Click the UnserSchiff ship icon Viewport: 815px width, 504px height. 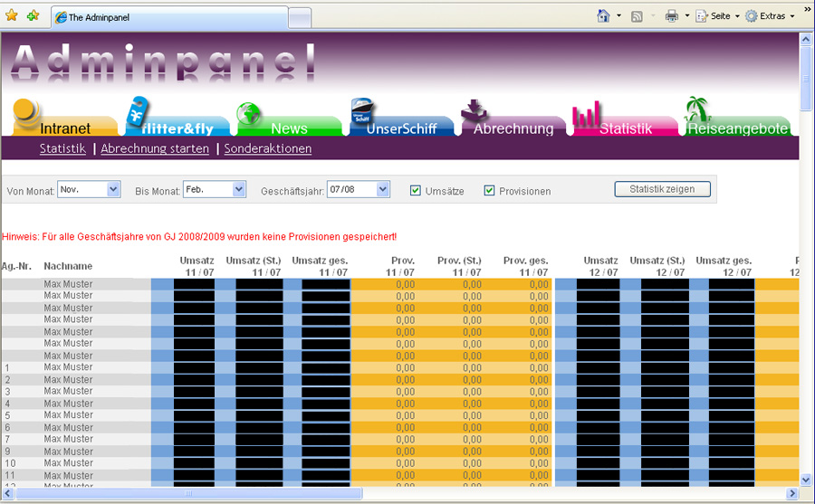(x=361, y=109)
